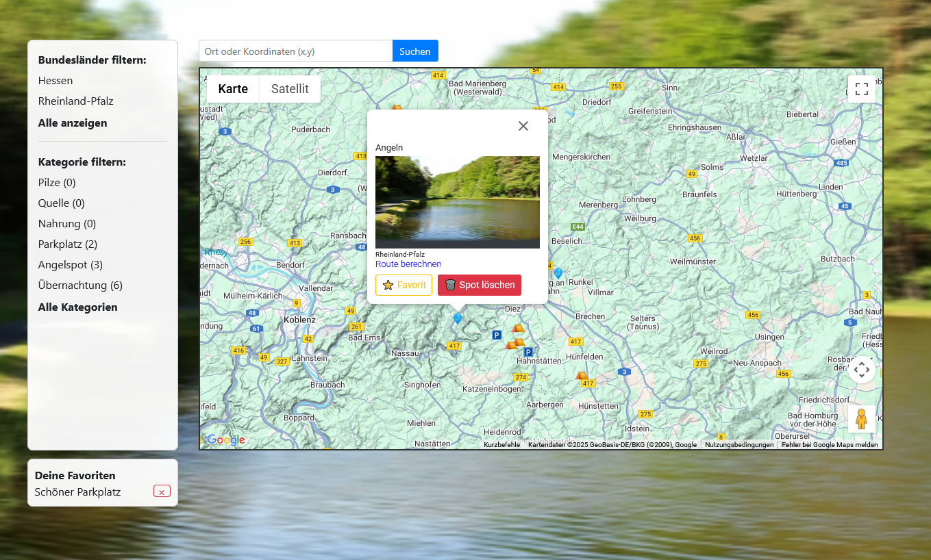Show Übernachtung (6) category spots
The image size is (931, 560).
click(x=80, y=285)
